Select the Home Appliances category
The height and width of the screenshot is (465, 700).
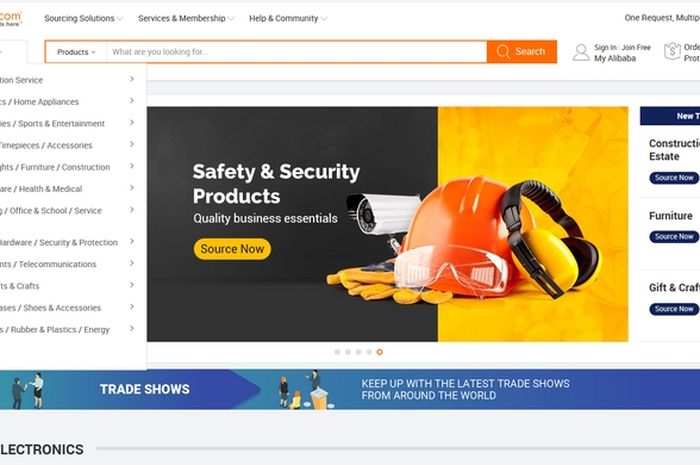46,102
